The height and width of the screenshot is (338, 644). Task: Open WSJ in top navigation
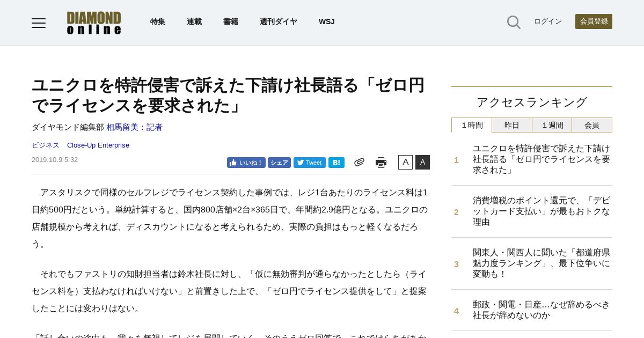[327, 21]
